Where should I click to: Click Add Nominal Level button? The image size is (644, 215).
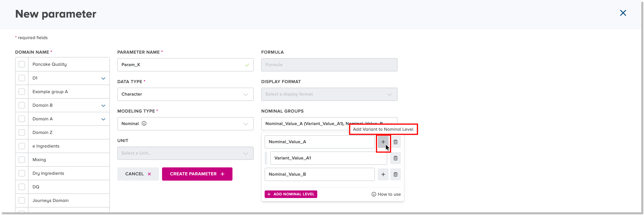(x=291, y=194)
